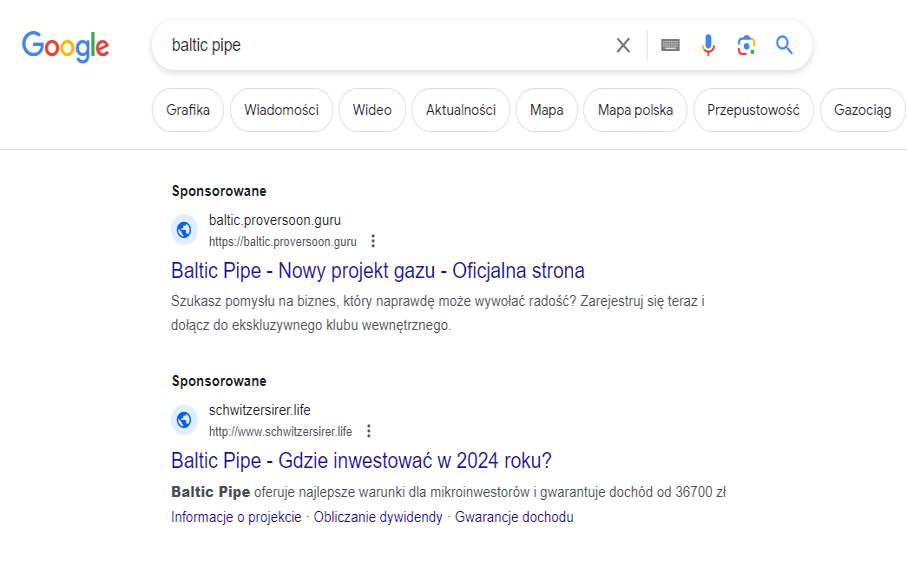Select the Aktualności filter

click(x=460, y=110)
